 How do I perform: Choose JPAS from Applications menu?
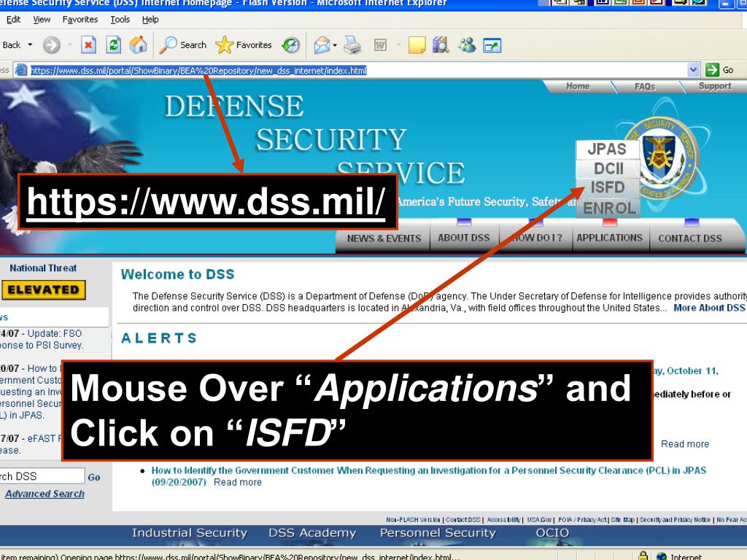pyautogui.click(x=607, y=149)
